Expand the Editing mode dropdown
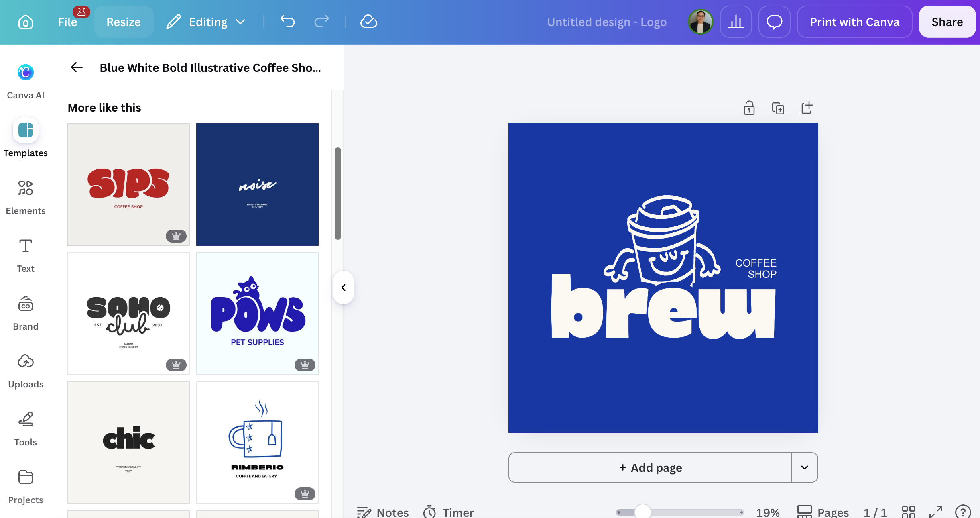This screenshot has height=518, width=980. pyautogui.click(x=206, y=22)
